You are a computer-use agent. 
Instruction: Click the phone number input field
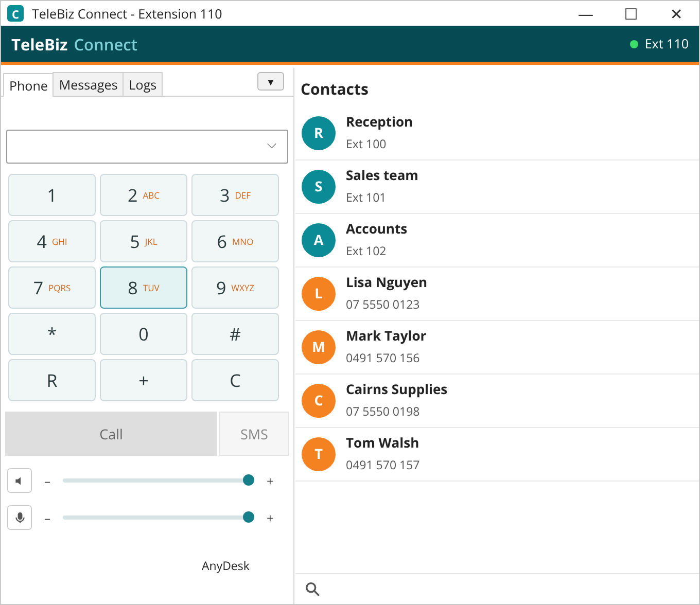[147, 147]
